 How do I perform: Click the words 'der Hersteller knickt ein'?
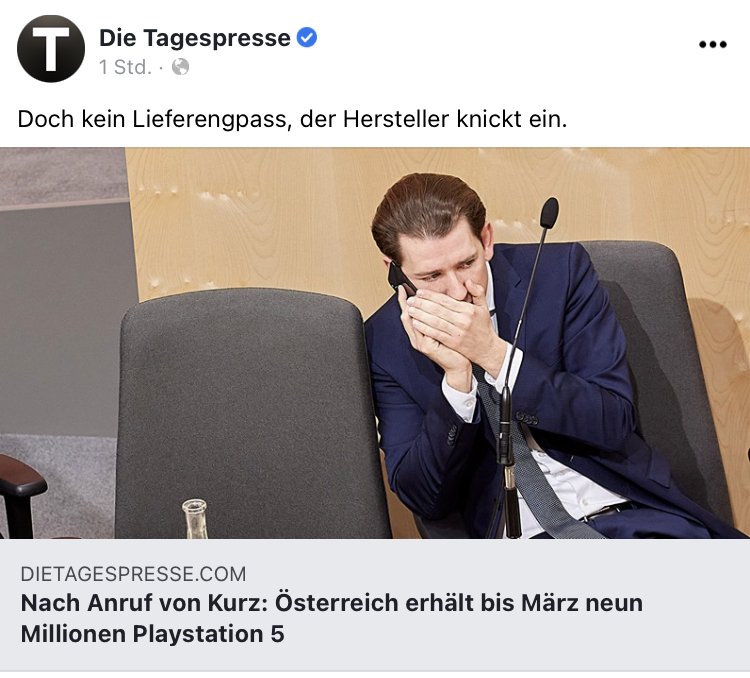tap(433, 120)
